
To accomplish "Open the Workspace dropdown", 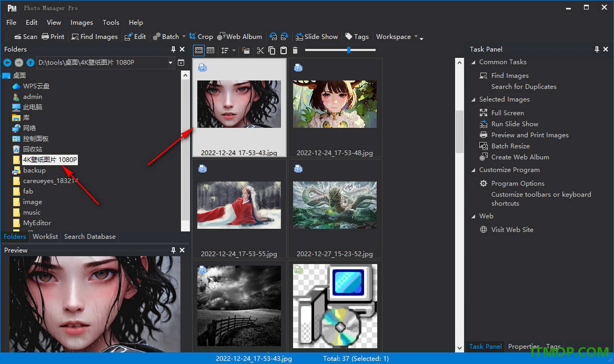I will pos(397,36).
